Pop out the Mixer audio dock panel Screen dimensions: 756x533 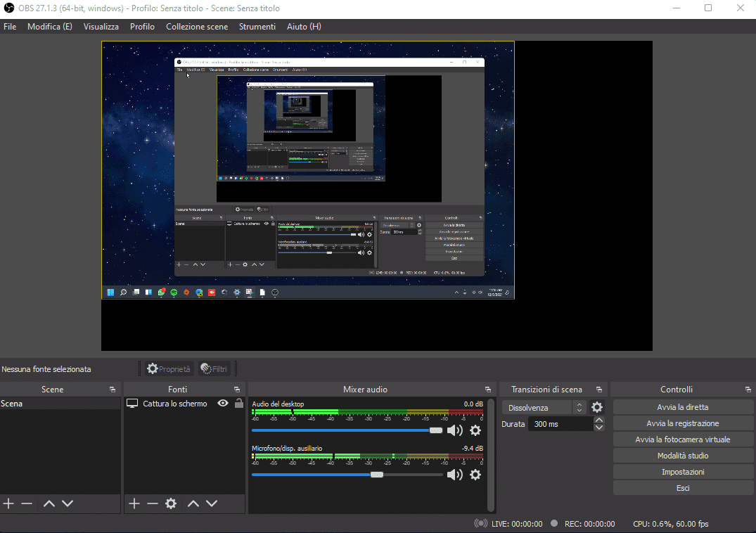point(488,390)
